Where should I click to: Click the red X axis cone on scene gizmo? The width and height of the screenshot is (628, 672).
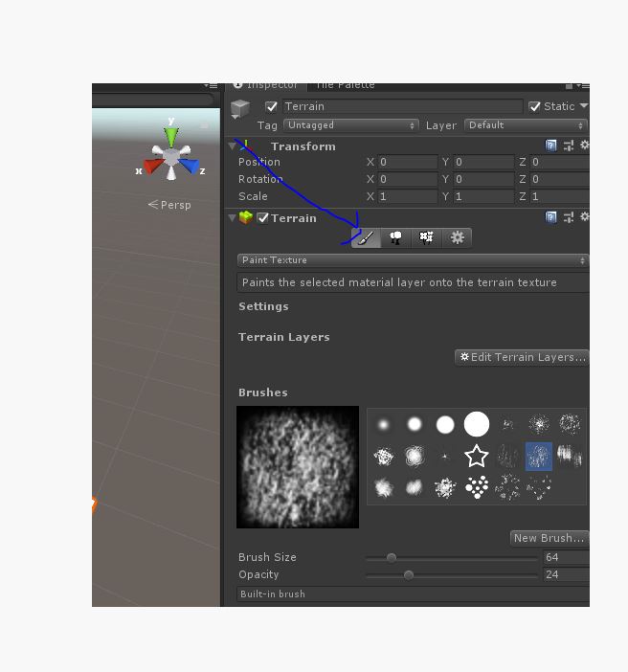tap(152, 166)
